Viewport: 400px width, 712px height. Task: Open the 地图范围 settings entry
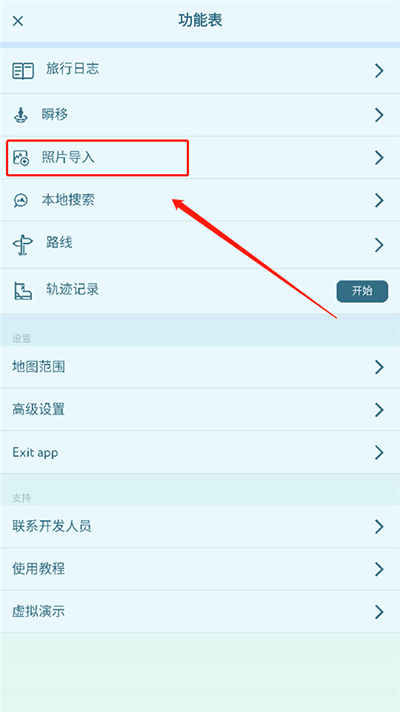click(200, 367)
